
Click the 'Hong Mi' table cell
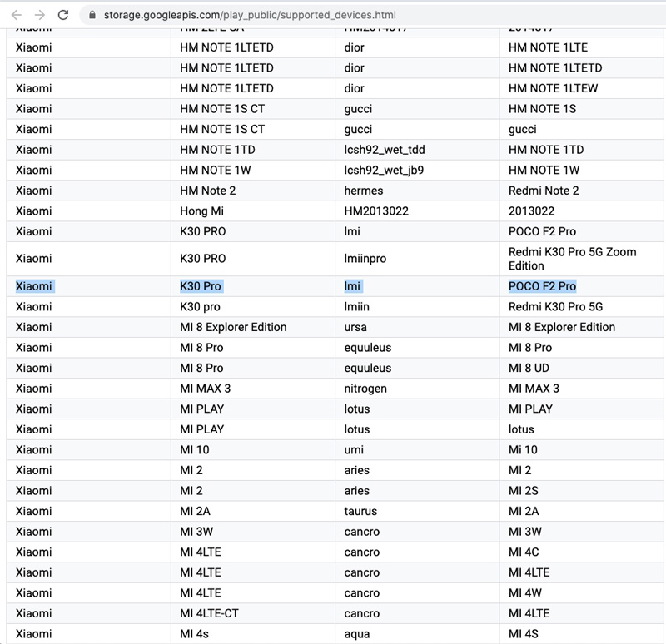201,211
